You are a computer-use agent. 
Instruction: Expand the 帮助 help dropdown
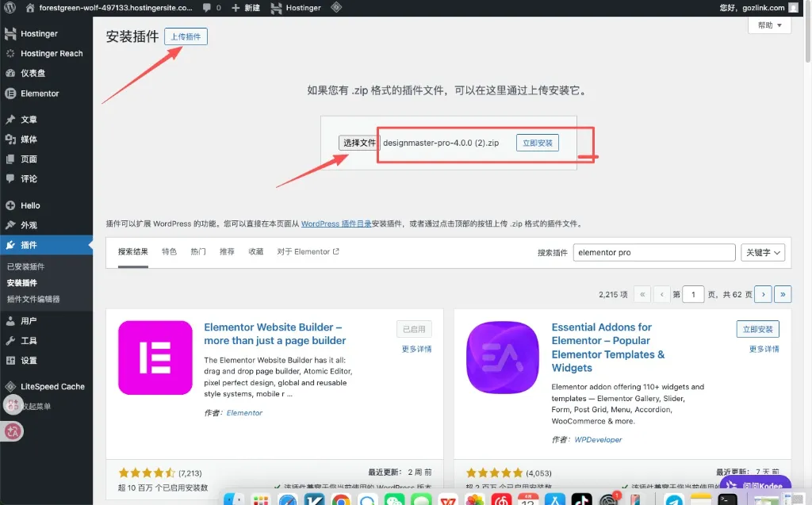tap(769, 25)
